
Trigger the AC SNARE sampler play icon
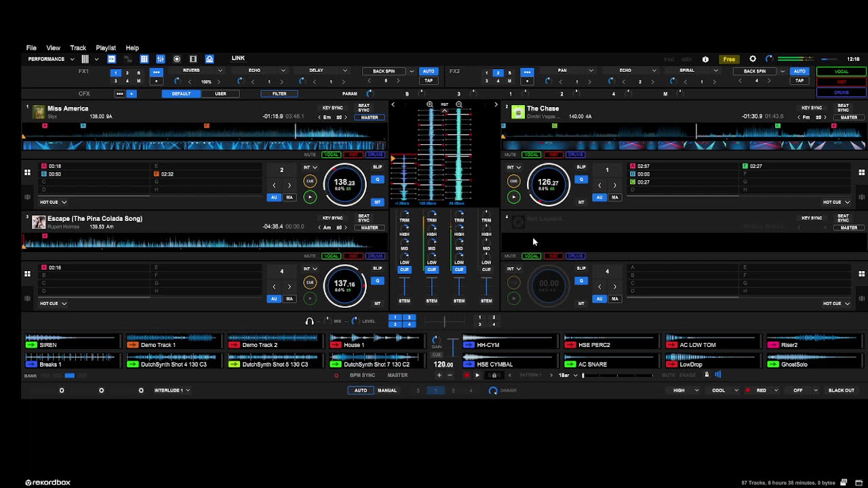(x=570, y=365)
